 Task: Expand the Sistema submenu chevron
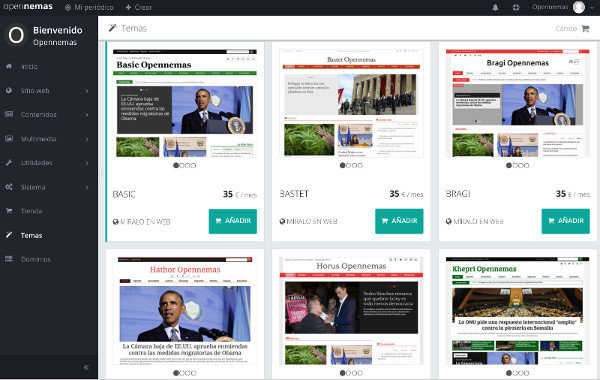click(87, 187)
